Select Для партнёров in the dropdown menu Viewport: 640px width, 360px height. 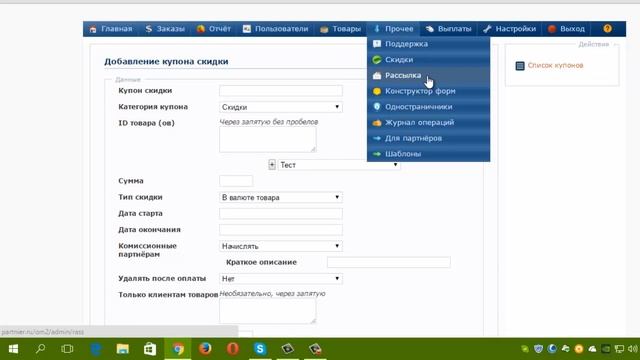(x=429, y=138)
